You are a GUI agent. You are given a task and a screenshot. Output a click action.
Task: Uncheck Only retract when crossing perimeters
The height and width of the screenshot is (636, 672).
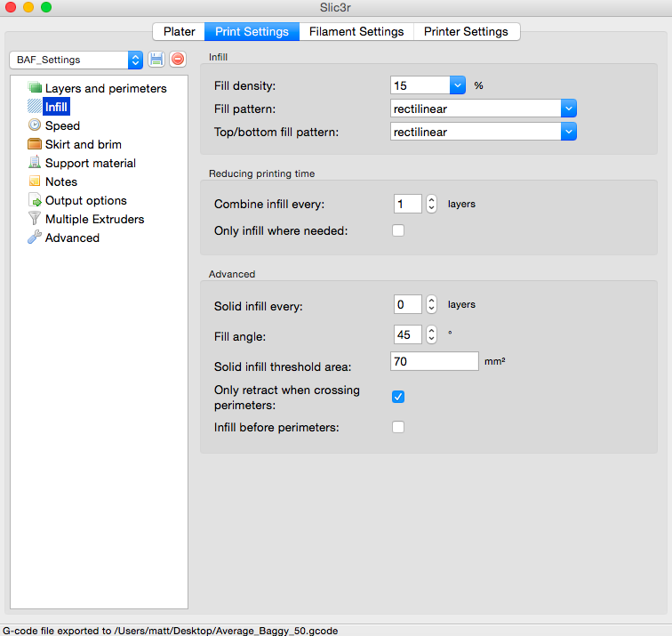click(x=398, y=397)
